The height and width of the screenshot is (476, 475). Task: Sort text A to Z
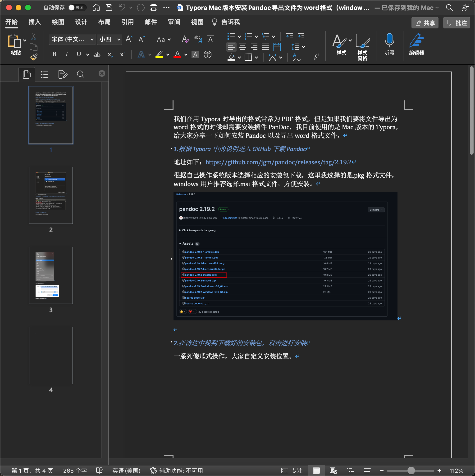297,57
